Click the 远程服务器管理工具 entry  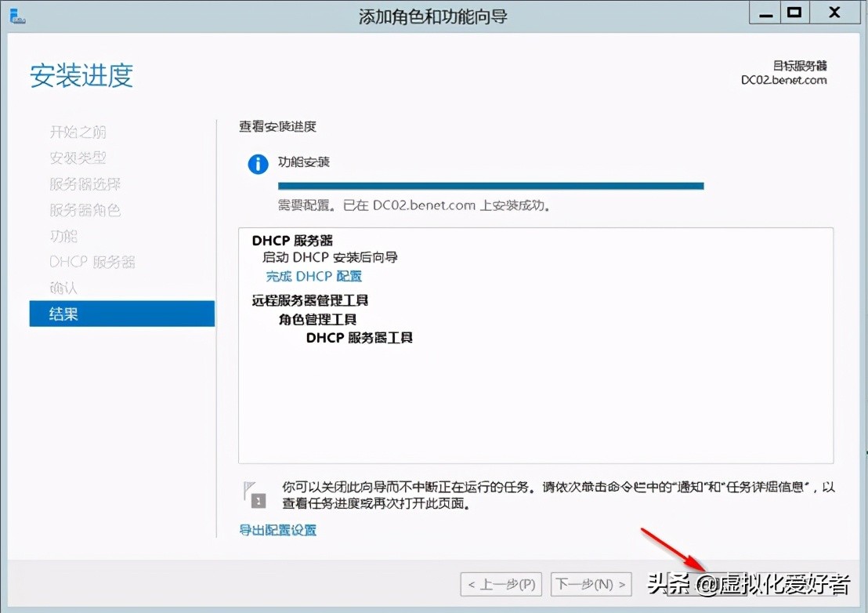(310, 300)
